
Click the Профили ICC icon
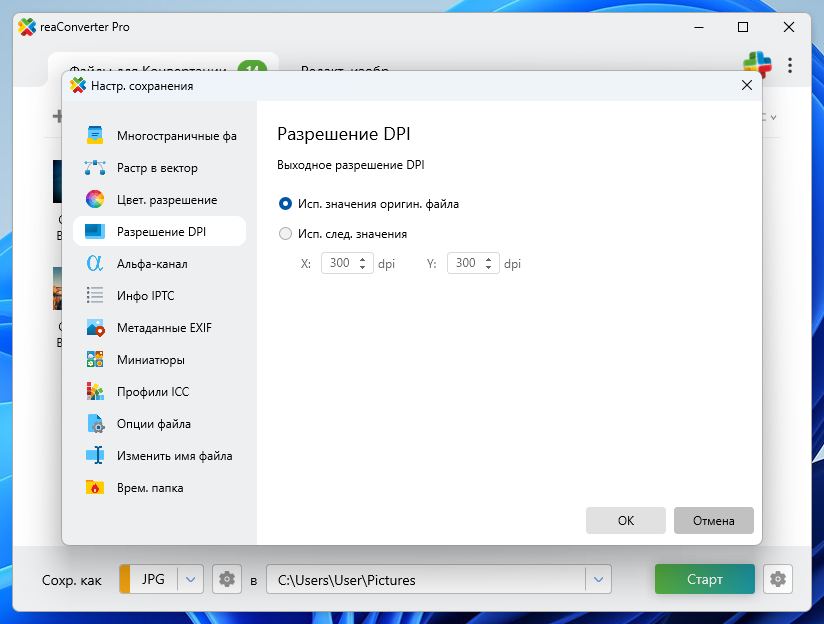95,392
